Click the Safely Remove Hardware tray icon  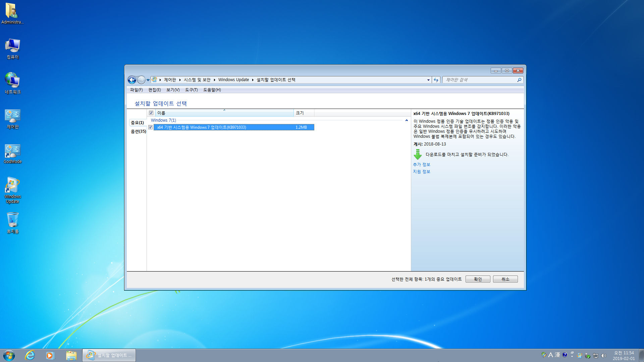coord(587,356)
